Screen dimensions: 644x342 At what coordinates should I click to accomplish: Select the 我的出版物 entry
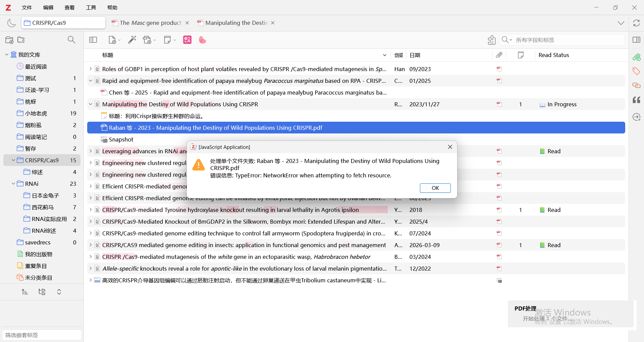[x=42, y=254]
